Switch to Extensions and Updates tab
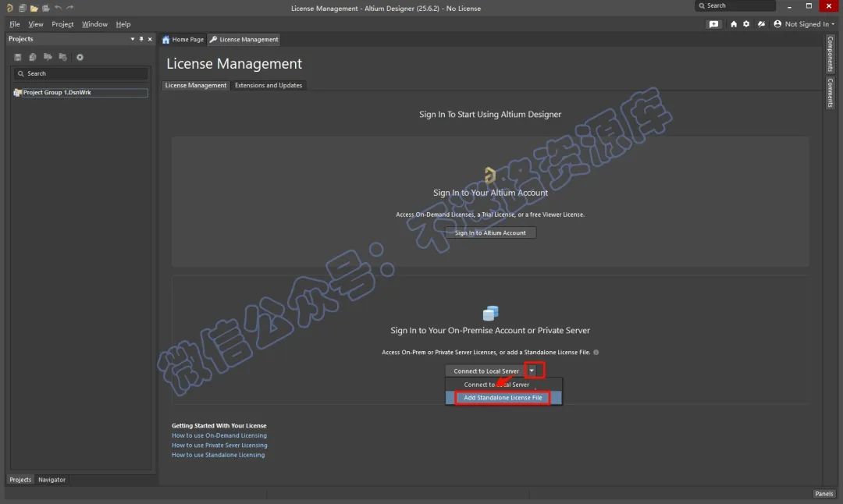This screenshot has width=843, height=504. 269,86
